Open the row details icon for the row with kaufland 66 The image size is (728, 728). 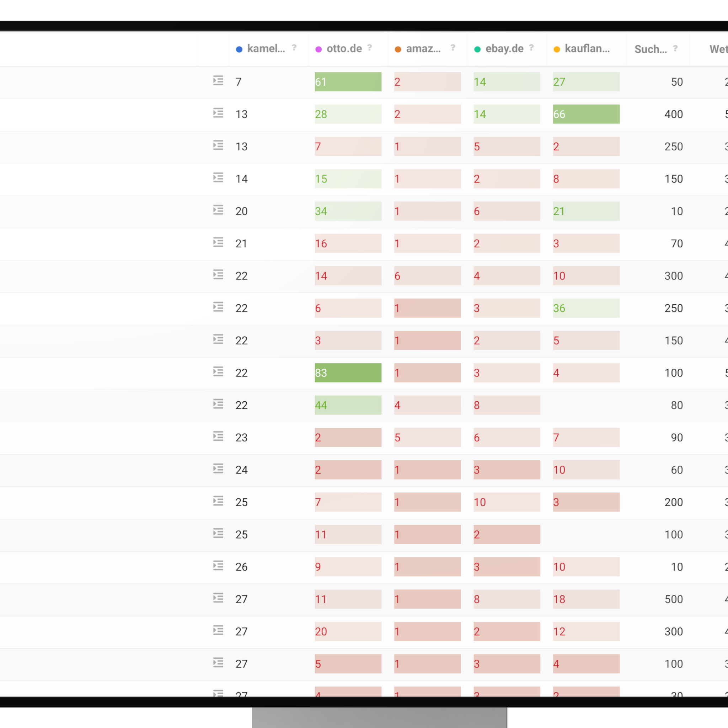coord(218,113)
